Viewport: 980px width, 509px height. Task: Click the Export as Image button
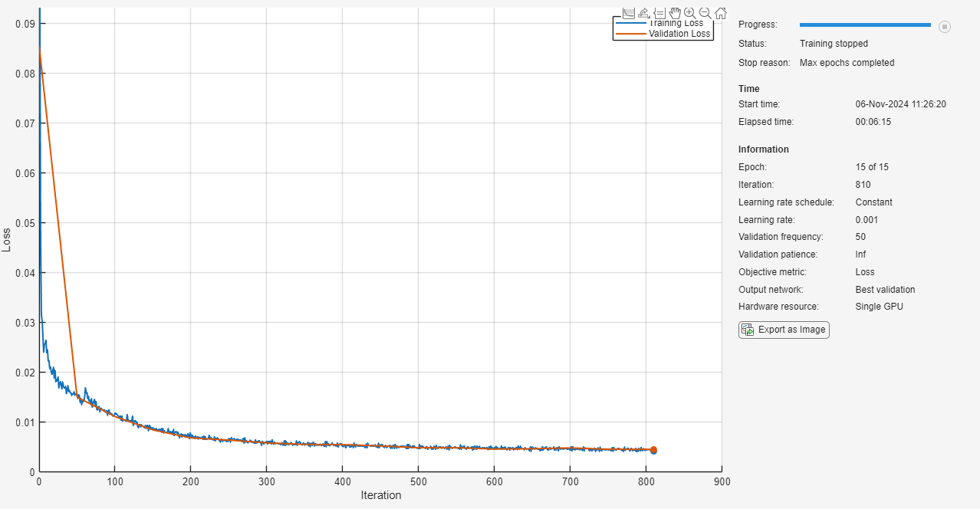point(784,330)
